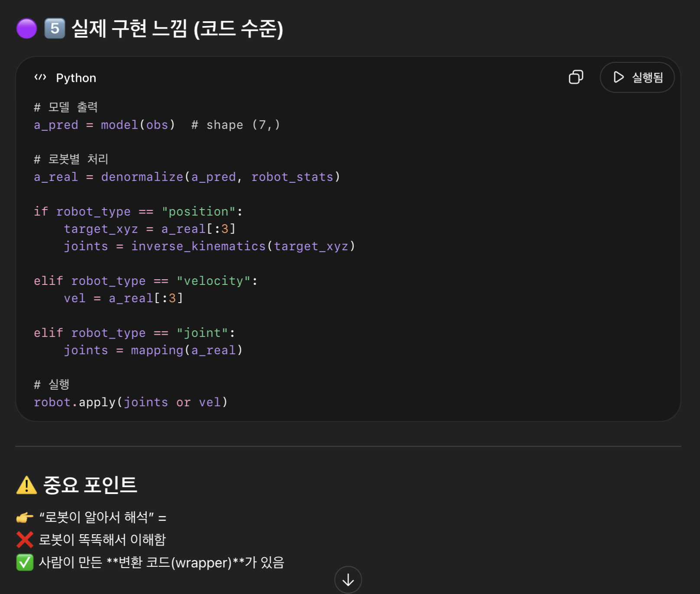Click the target_xyz = a_real[:3] line
The height and width of the screenshot is (594, 700).
point(150,229)
